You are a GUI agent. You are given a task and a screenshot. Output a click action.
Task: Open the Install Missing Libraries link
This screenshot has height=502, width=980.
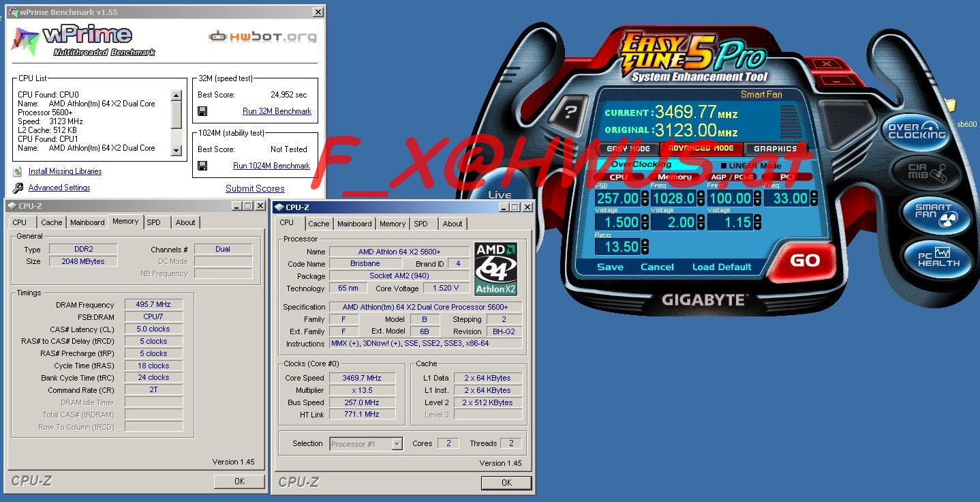point(65,172)
